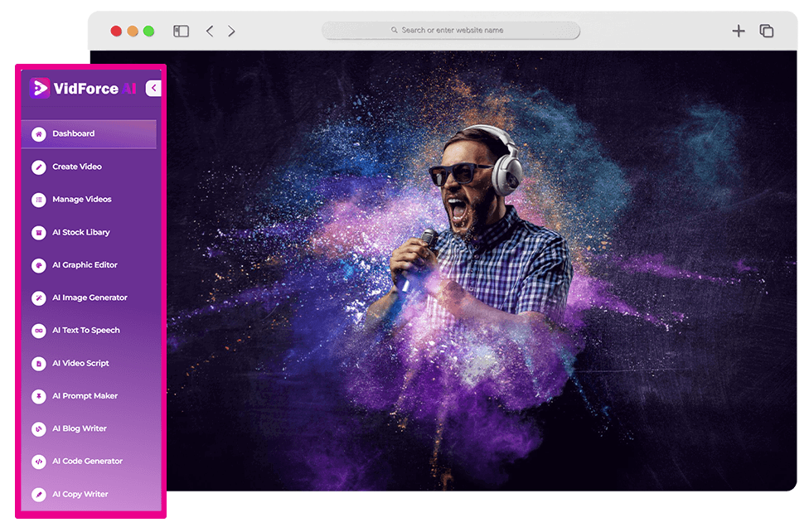Click the AI Code Generator brackets icon

coord(38,462)
